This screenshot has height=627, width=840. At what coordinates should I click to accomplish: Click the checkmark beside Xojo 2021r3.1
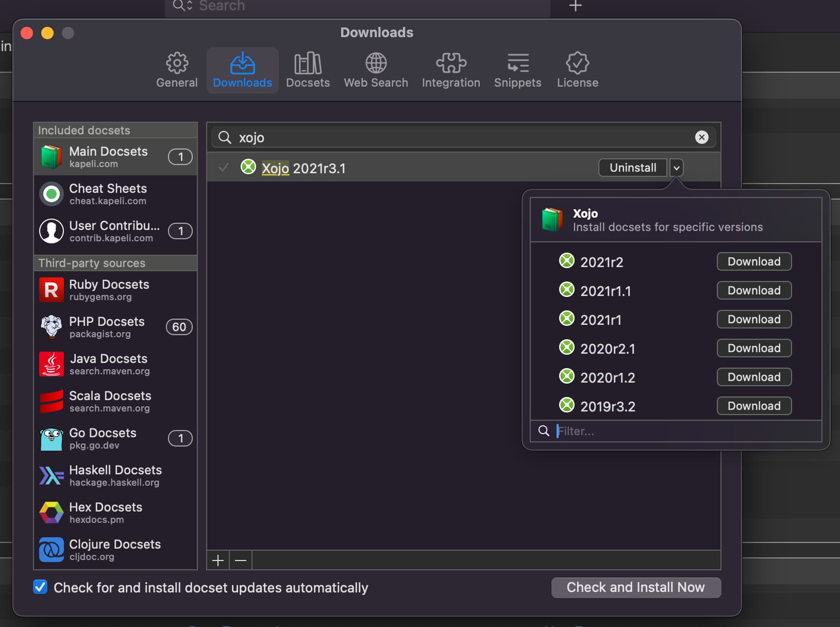pos(224,168)
